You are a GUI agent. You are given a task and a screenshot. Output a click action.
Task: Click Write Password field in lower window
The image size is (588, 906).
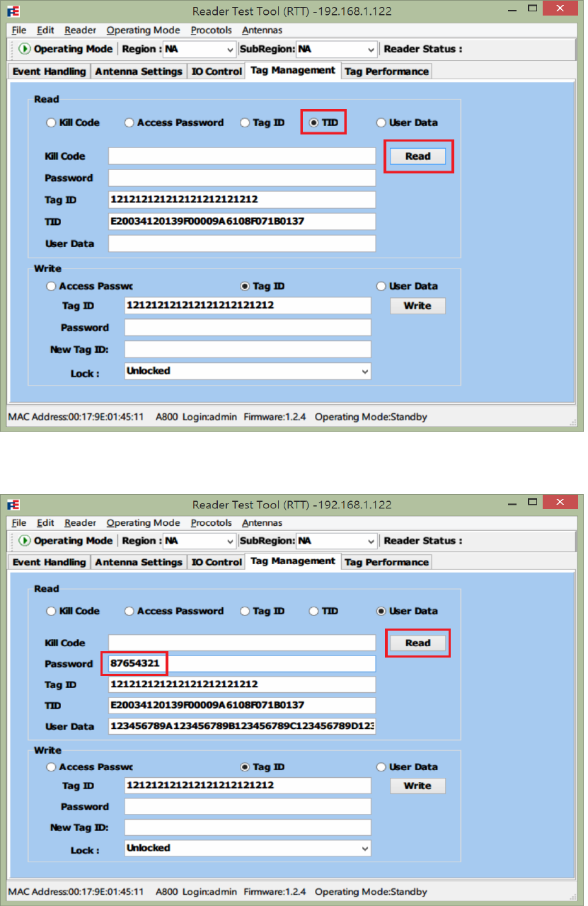tap(248, 807)
